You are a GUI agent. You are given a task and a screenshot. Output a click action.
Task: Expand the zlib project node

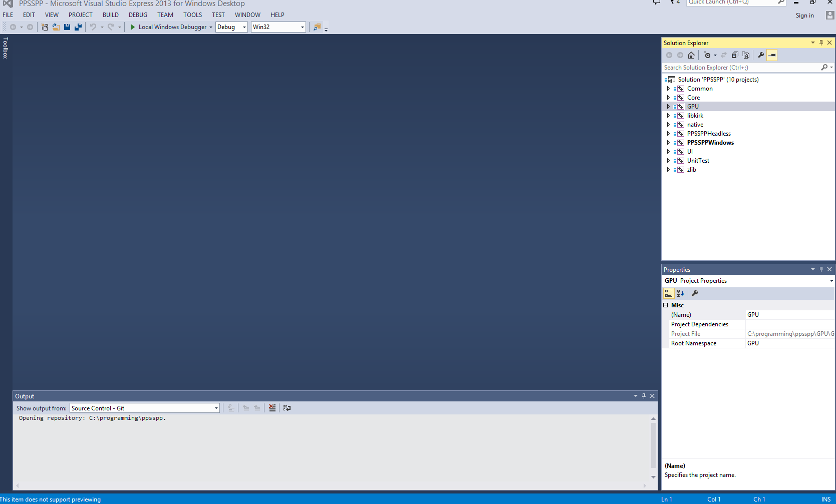(x=668, y=170)
